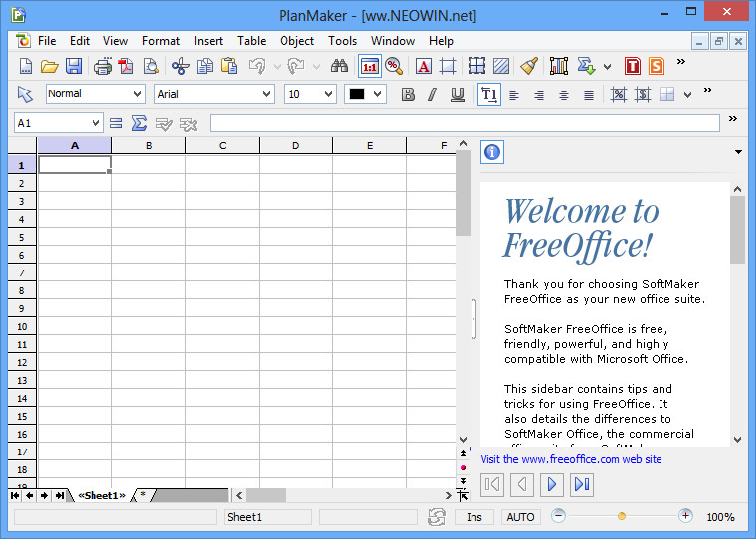Open the File menu
The width and height of the screenshot is (756, 539).
(x=47, y=41)
